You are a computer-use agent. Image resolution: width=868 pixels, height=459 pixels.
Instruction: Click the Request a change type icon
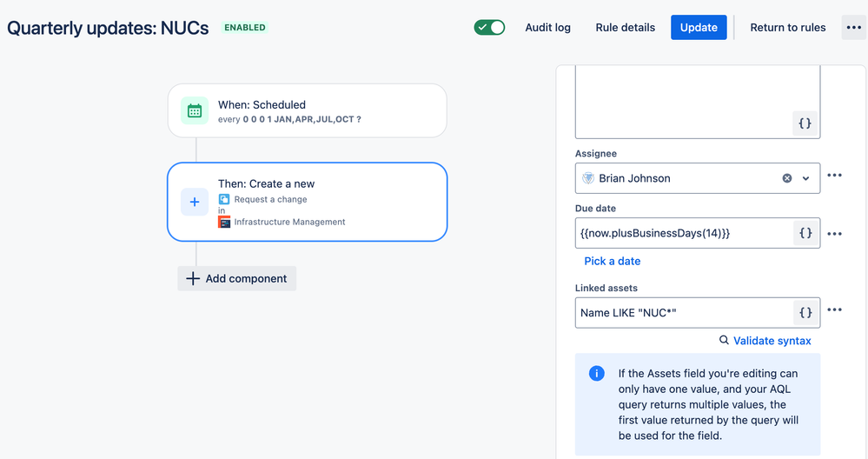coord(224,199)
